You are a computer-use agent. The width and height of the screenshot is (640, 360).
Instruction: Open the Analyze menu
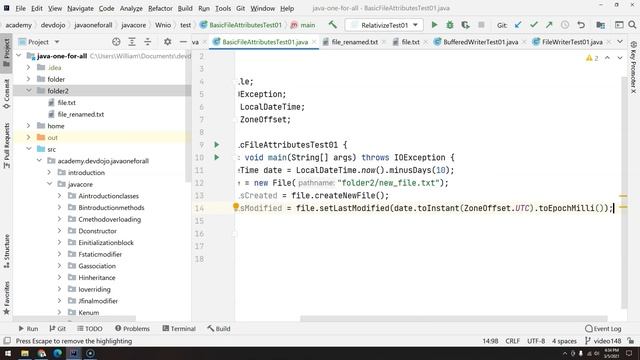click(131, 8)
